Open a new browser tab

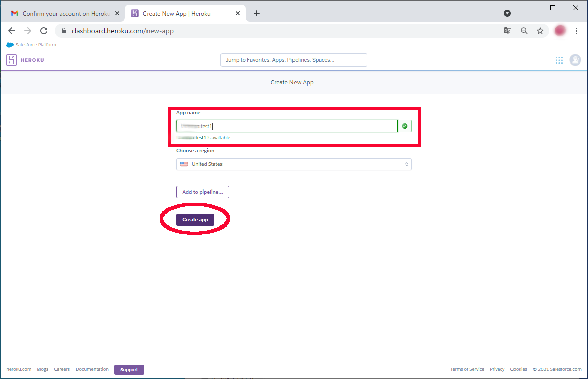point(257,13)
